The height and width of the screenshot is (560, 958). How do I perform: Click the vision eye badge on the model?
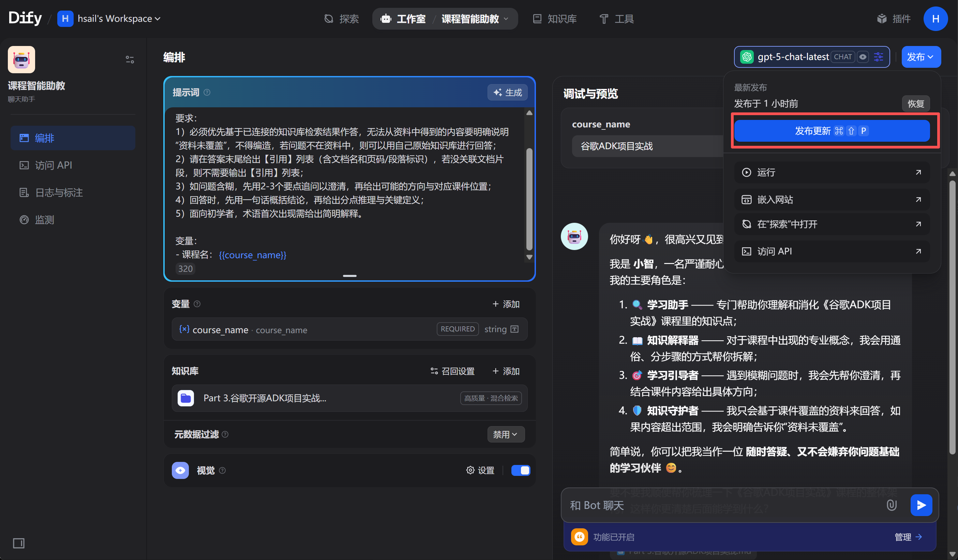click(863, 57)
